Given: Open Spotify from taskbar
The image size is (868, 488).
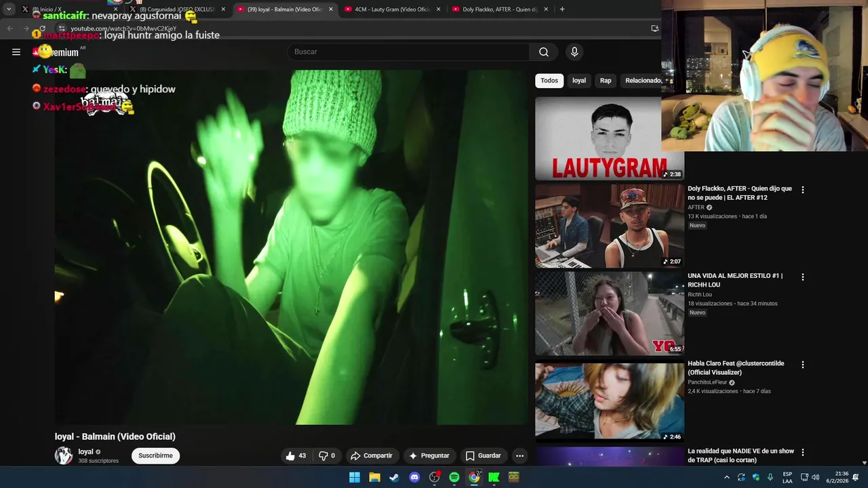Looking at the screenshot, I should click(454, 477).
